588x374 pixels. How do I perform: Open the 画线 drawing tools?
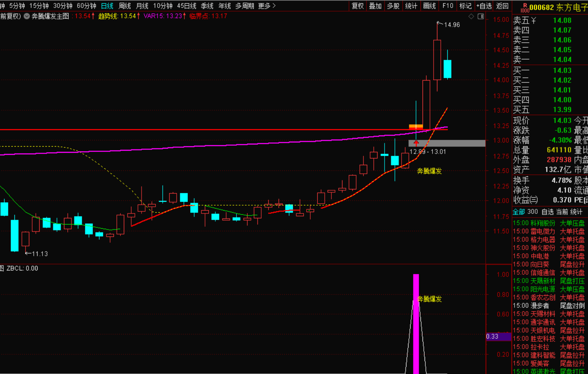pos(429,6)
